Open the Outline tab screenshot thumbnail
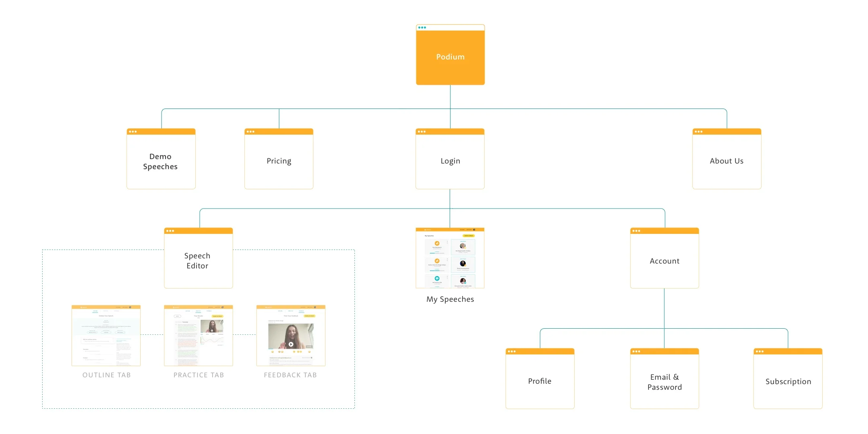Image resolution: width=868 pixels, height=434 pixels. pos(106,336)
